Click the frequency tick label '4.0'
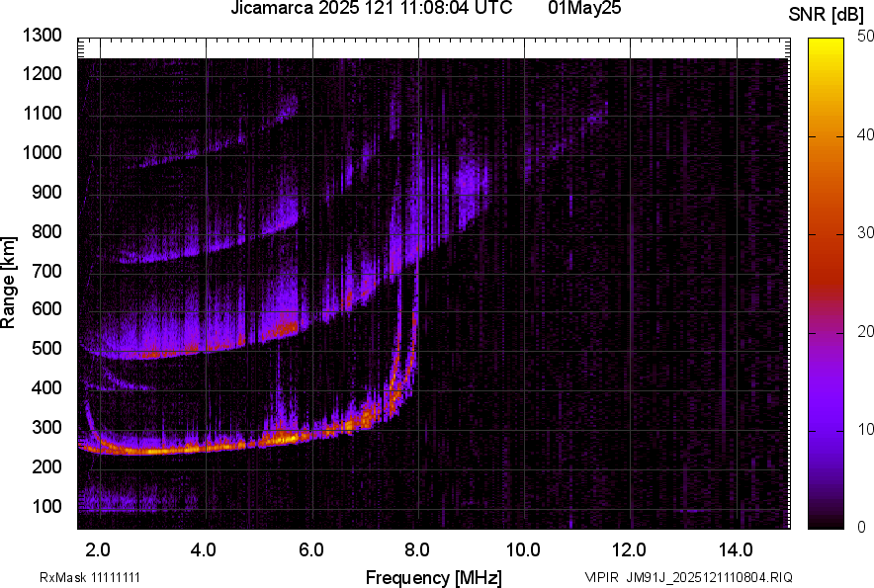Image resolution: width=874 pixels, height=588 pixels. tap(204, 550)
